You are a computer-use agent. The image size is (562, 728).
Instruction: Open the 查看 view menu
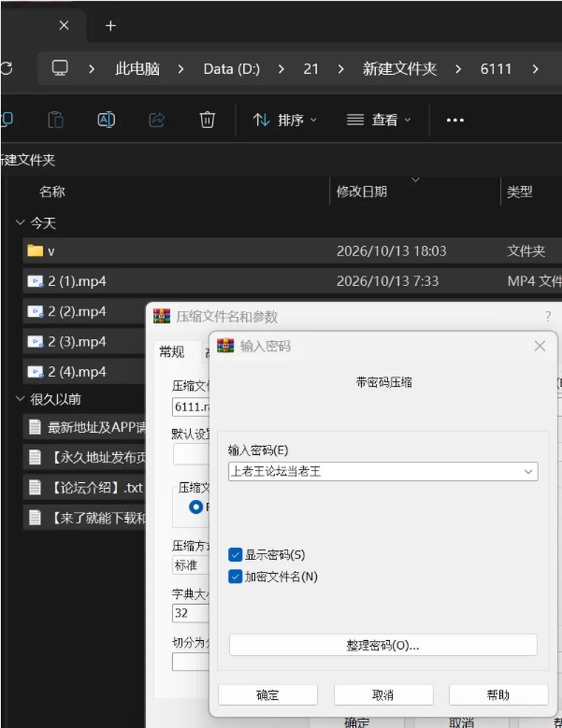pos(379,120)
